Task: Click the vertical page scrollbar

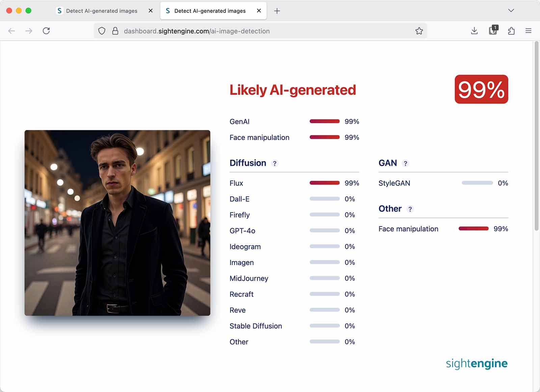Action: [x=536, y=136]
